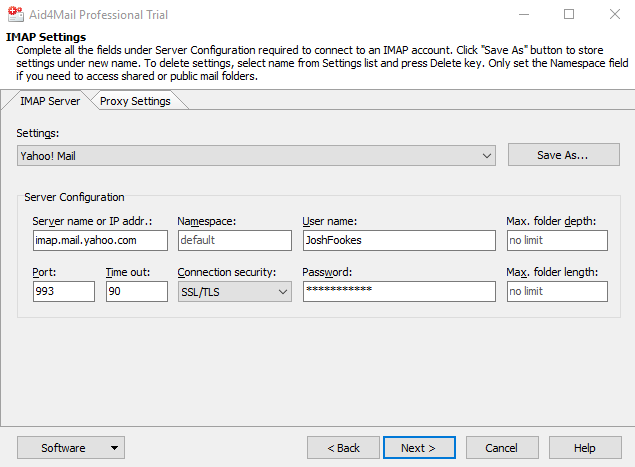This screenshot has width=635, height=467.
Task: Click the Password field
Action: (x=399, y=292)
